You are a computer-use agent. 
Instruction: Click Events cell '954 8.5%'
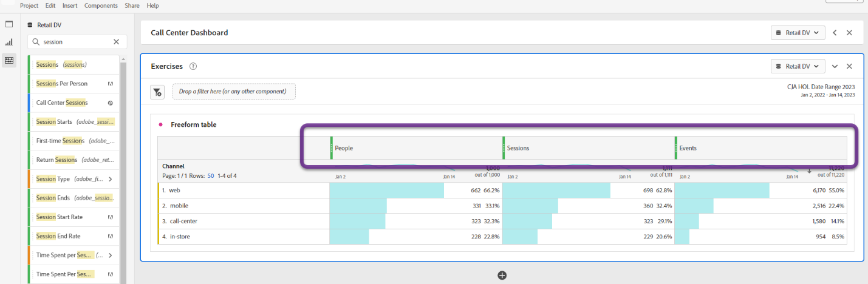(x=760, y=237)
